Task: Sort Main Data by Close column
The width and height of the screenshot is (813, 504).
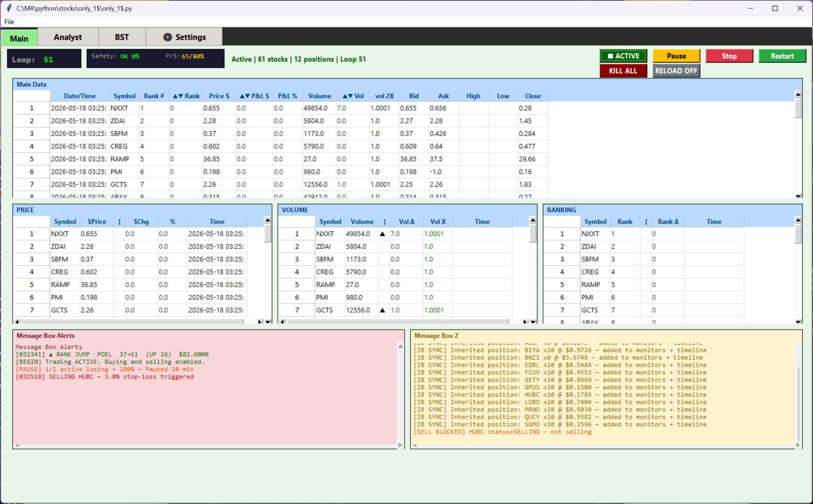Action: coord(533,96)
